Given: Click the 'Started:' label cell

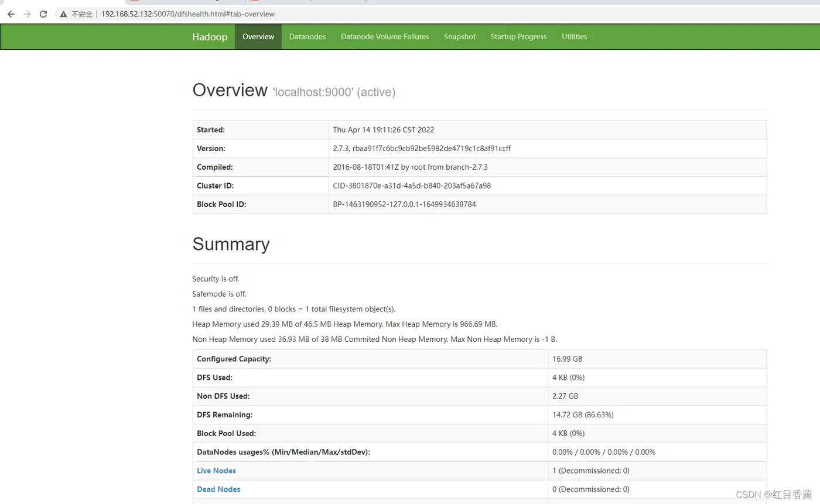Looking at the screenshot, I should 261,130.
